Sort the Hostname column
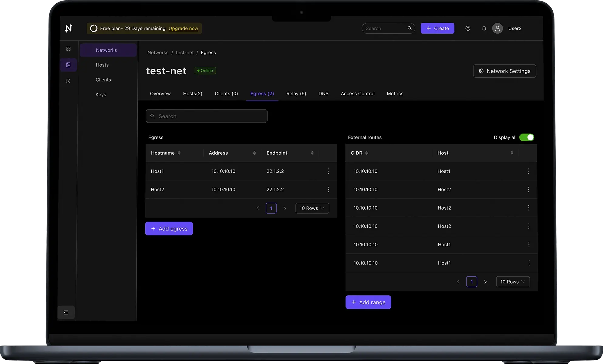 tap(180, 153)
